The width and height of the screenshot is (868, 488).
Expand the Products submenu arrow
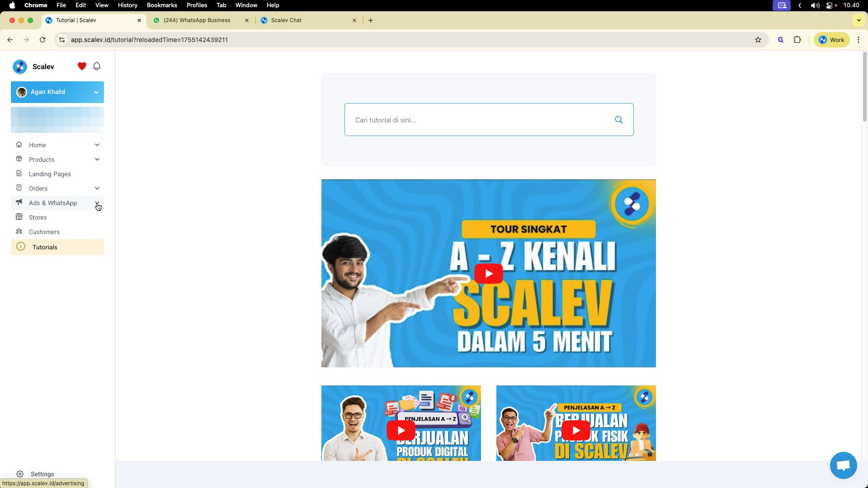[97, 160]
